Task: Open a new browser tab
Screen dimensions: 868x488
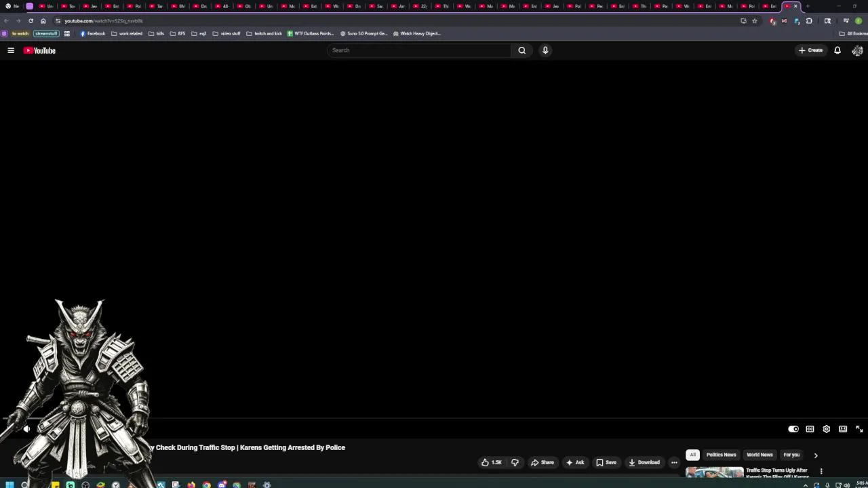Action: [808, 6]
